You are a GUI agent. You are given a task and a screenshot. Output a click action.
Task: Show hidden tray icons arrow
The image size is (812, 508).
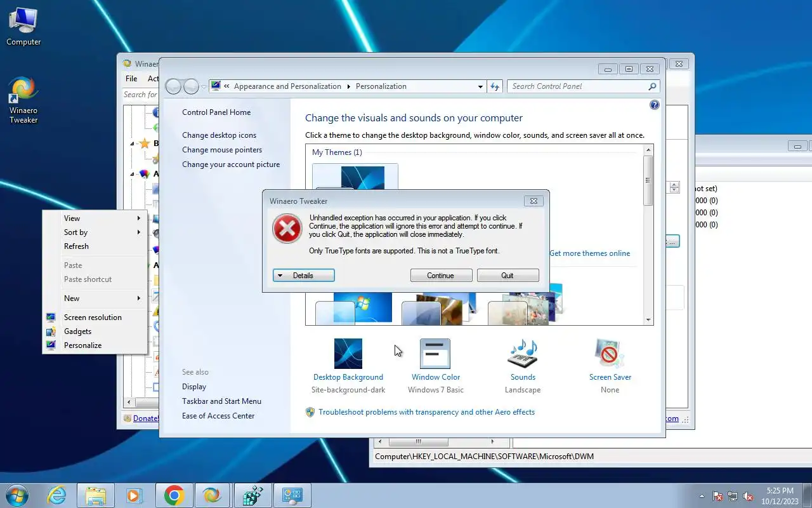pyautogui.click(x=702, y=497)
